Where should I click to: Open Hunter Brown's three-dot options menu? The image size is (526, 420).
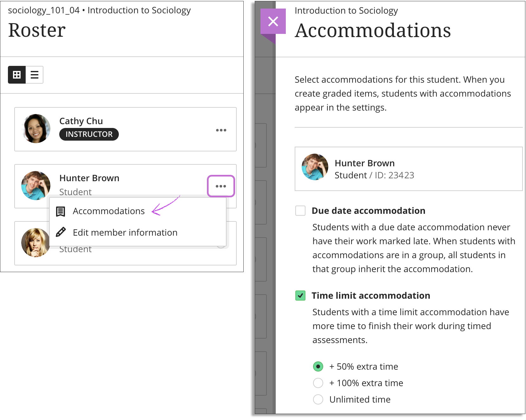[x=221, y=186]
